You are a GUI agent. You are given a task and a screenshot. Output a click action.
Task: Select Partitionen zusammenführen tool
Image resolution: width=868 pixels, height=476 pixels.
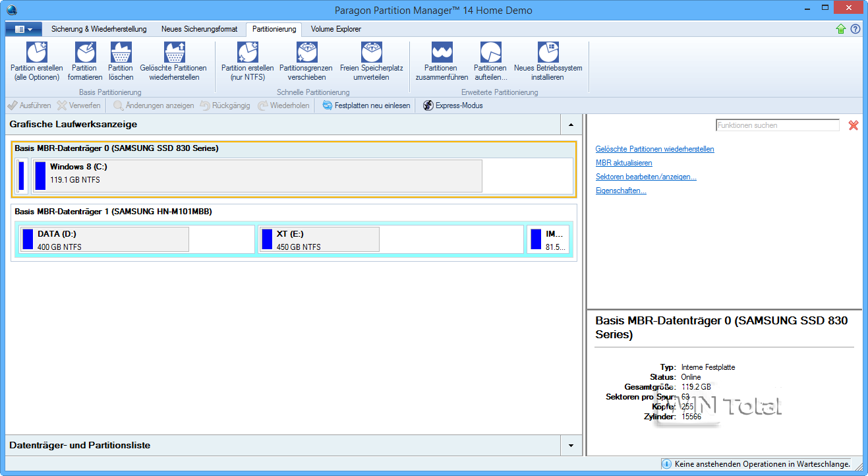442,53
